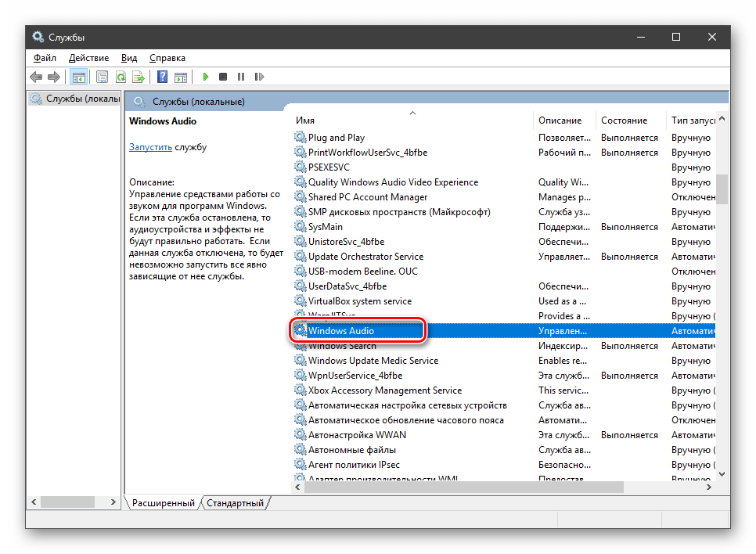Viewport: 756px width, 554px height.
Task: Click the Restart service toolbar icon
Action: pos(258,77)
